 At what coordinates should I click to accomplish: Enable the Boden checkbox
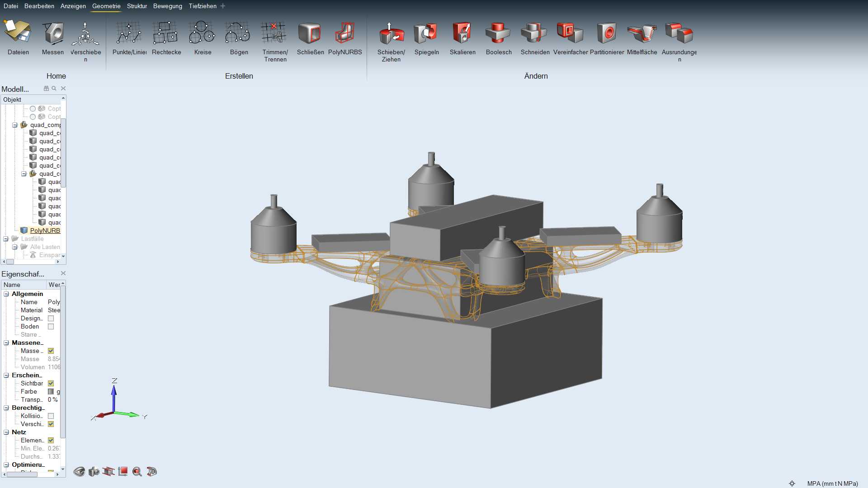point(51,327)
